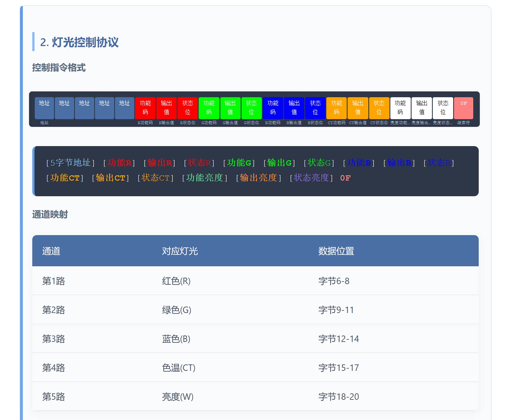Click the 通道映射 subheading
This screenshot has width=511, height=420.
(50, 214)
